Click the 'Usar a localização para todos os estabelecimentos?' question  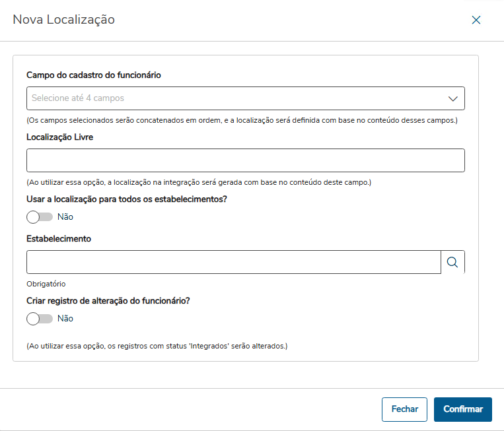coord(127,199)
